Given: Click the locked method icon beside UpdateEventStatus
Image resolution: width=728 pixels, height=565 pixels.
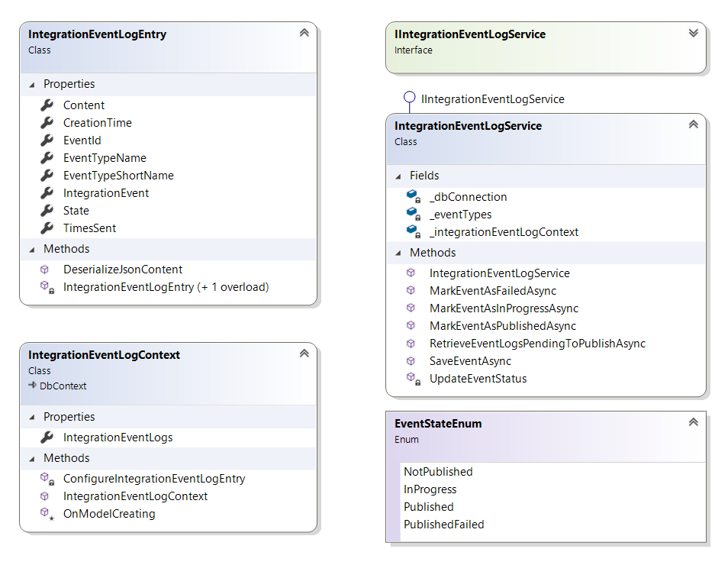Looking at the screenshot, I should click(413, 379).
